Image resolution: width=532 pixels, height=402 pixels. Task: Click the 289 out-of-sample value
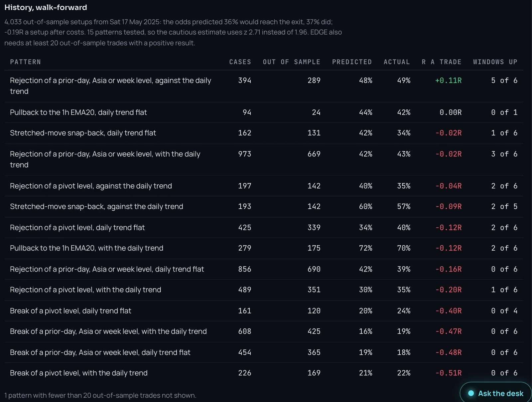314,81
